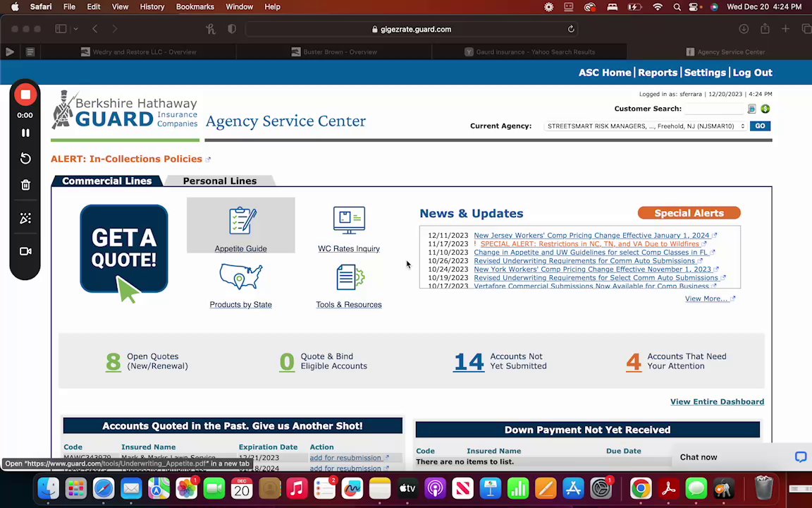The height and width of the screenshot is (508, 812).
Task: Click the green icon beside Customer Search
Action: click(x=765, y=109)
